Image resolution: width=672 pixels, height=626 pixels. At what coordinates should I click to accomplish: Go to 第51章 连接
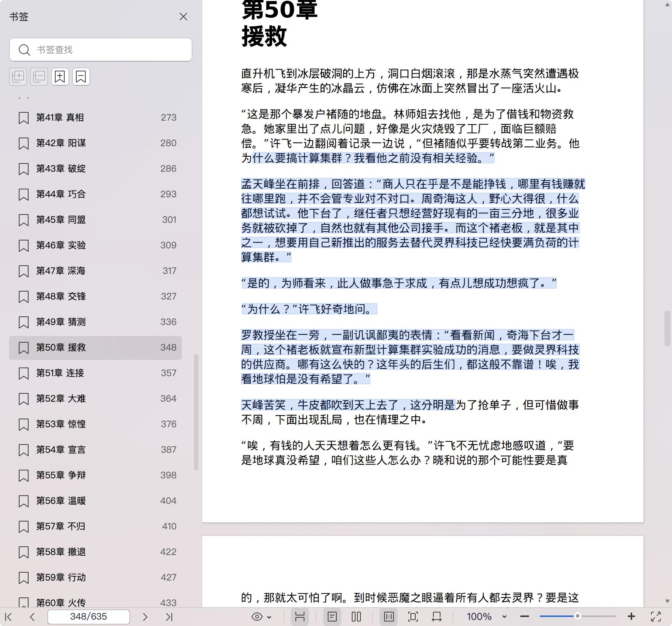pyautogui.click(x=95, y=373)
